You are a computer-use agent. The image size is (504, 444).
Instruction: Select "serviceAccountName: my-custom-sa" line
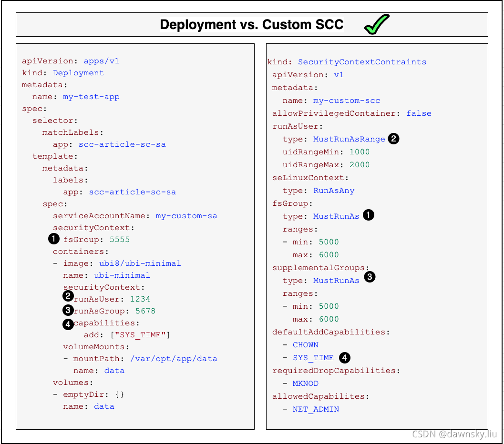click(x=135, y=216)
